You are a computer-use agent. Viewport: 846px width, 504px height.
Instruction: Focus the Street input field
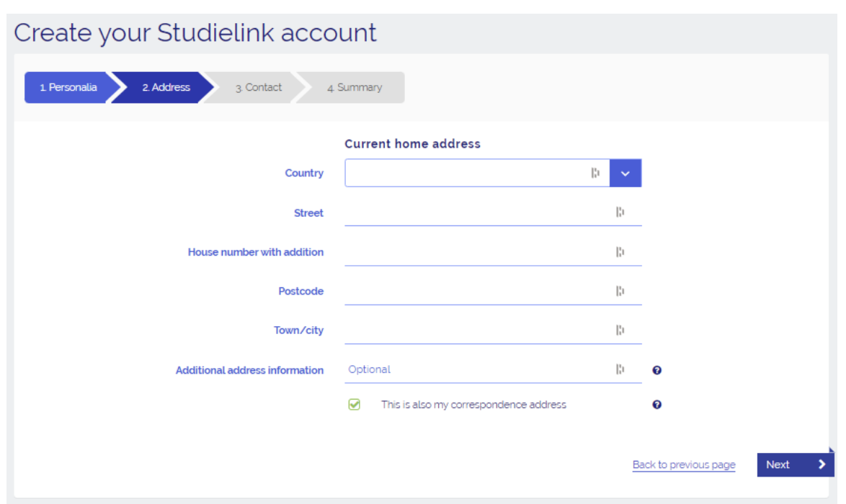pos(476,212)
